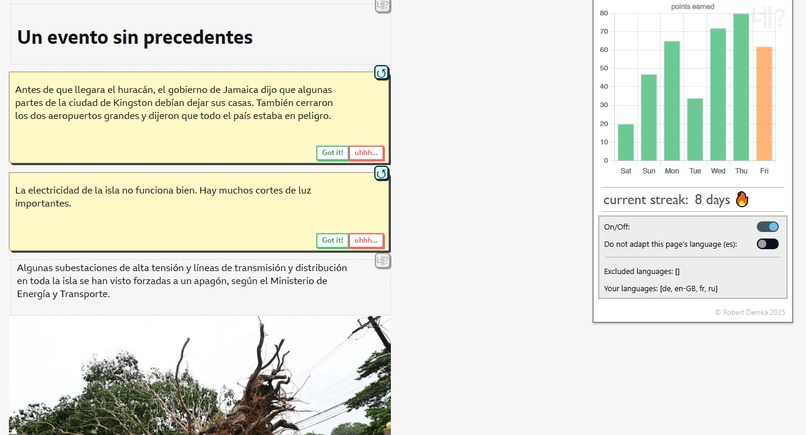The height and width of the screenshot is (435, 806).
Task: Click the Antes de que llegara paragraph text
Action: (x=174, y=103)
